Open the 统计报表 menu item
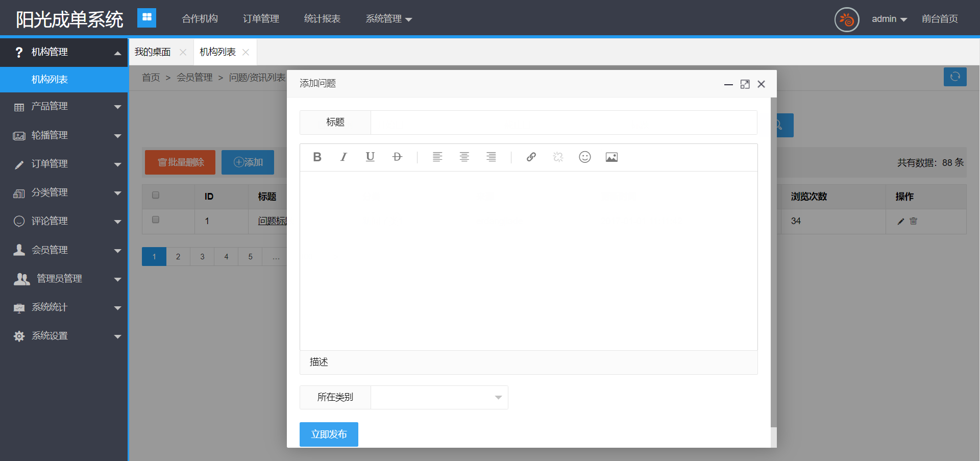The height and width of the screenshot is (461, 980). coord(322,19)
